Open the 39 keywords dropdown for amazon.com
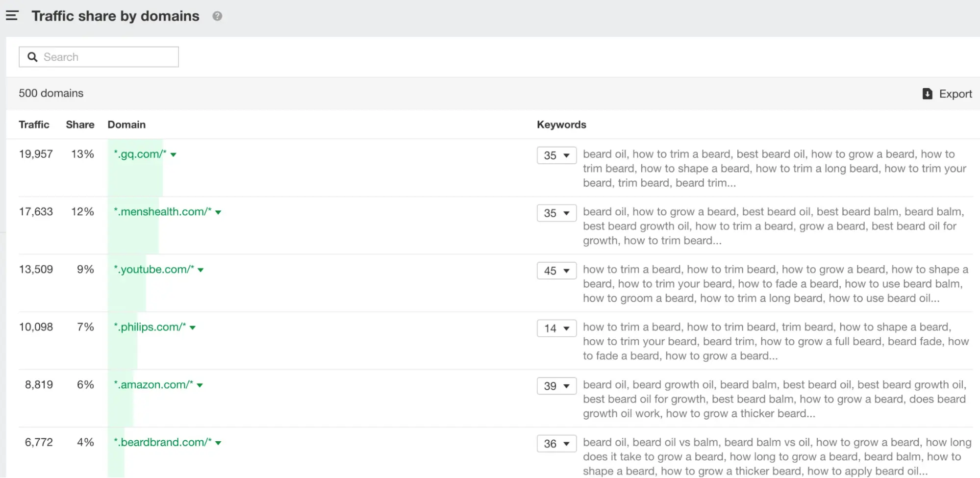 tap(556, 386)
